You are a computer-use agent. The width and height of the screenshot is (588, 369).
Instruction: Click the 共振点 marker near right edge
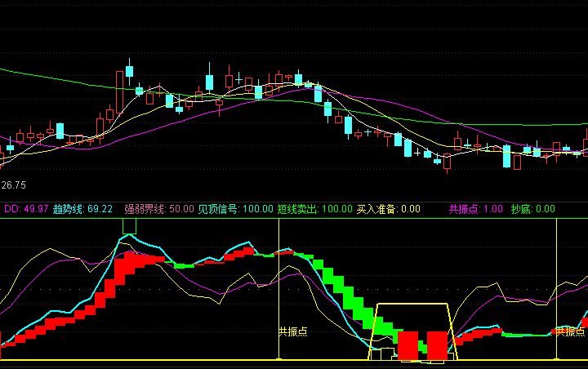[570, 331]
